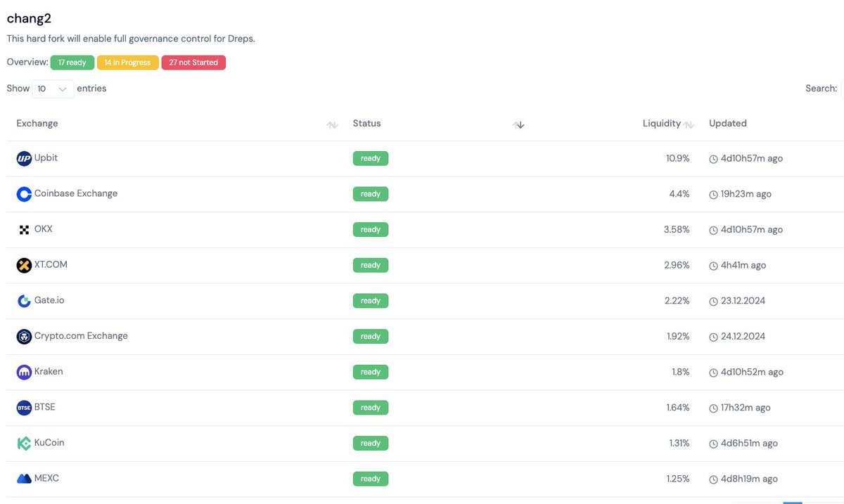This screenshot has width=844, height=504.
Task: Open the Show entries dropdown
Action: (x=53, y=89)
